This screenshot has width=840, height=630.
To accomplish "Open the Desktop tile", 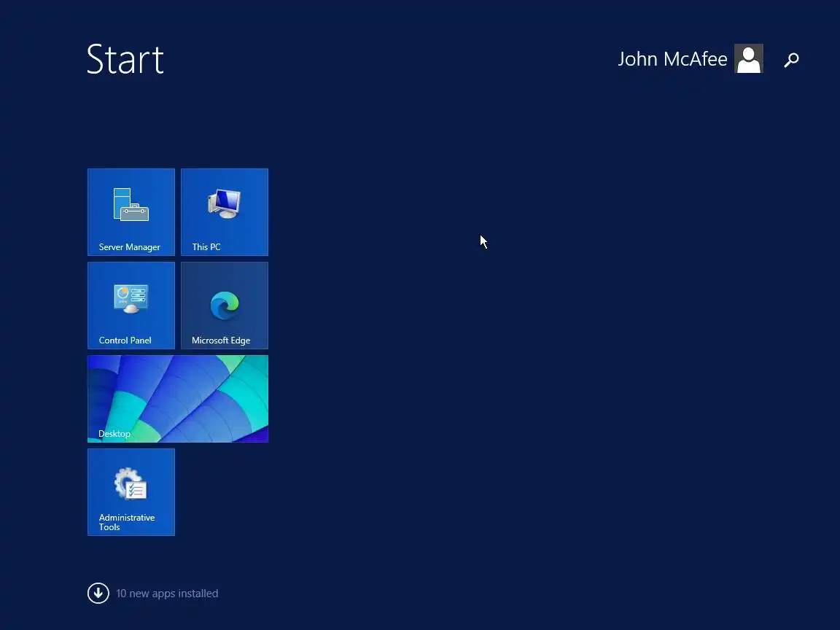I will tap(178, 399).
